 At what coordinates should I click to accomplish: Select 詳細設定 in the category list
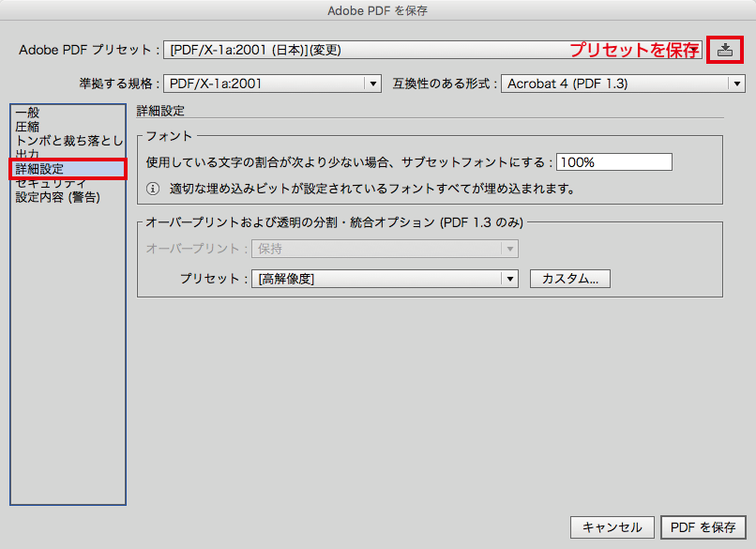click(68, 169)
